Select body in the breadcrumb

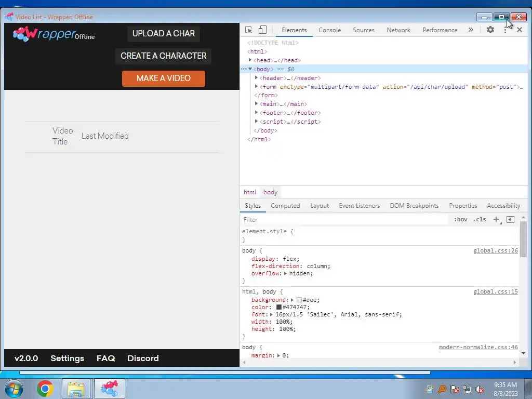click(x=270, y=192)
